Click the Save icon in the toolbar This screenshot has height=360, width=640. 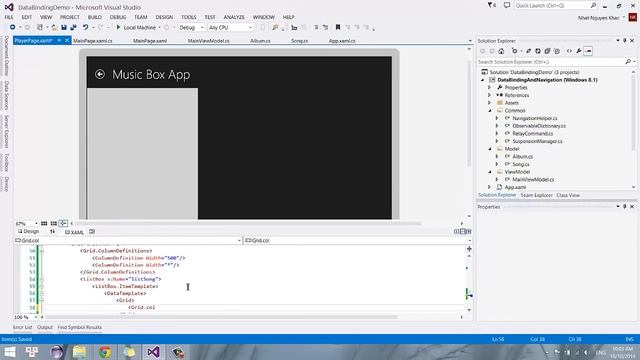[64, 27]
